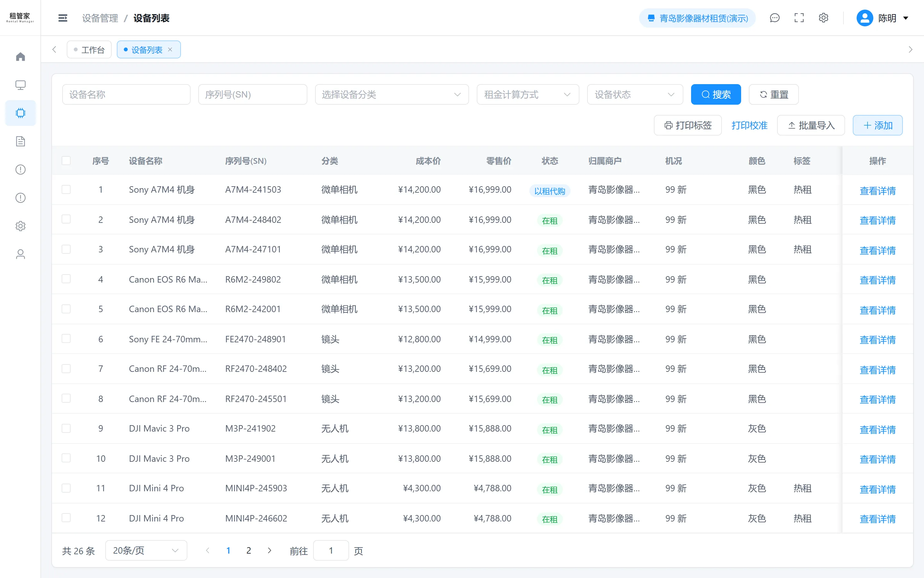Open the monitor icon in sidebar
The height and width of the screenshot is (578, 924).
click(x=21, y=85)
